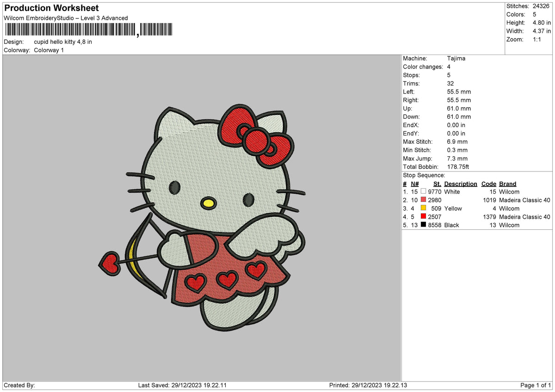
Task: Select the Total Bobbin value '178.75ft'
Action: [x=458, y=166]
